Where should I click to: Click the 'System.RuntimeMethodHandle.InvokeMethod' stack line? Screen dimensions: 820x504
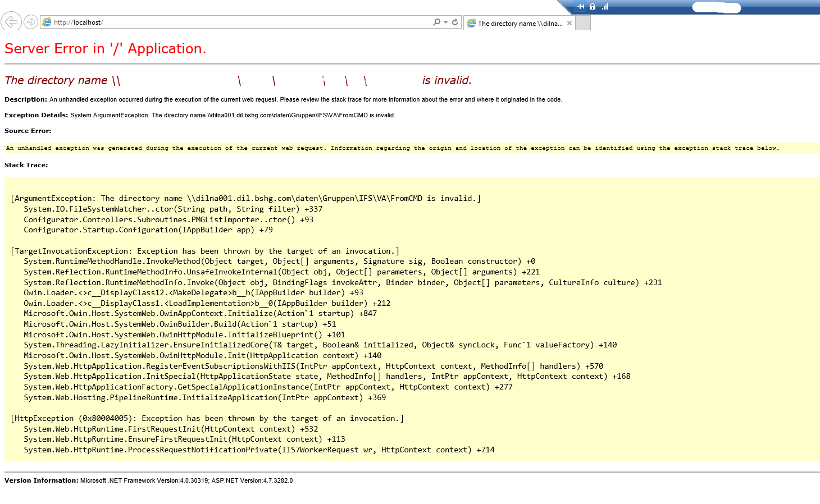pos(280,261)
